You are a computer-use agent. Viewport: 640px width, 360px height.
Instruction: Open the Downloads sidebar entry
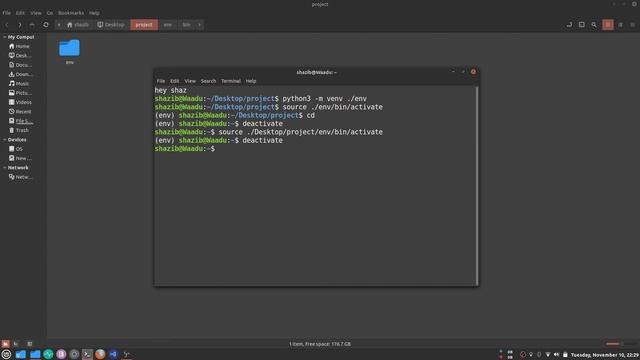[x=20, y=74]
